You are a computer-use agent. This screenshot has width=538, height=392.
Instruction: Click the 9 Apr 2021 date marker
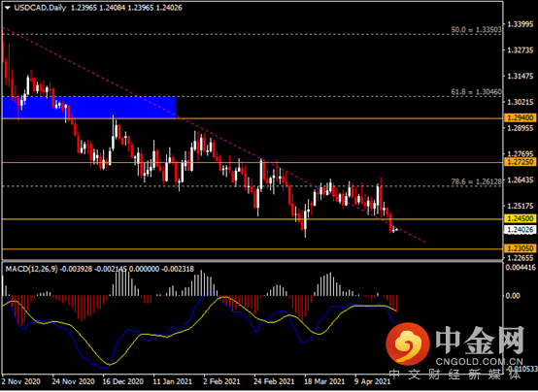373,381
